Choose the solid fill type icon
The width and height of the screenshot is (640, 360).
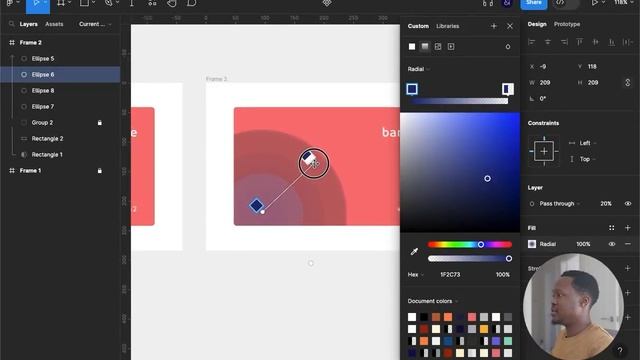pyautogui.click(x=412, y=47)
